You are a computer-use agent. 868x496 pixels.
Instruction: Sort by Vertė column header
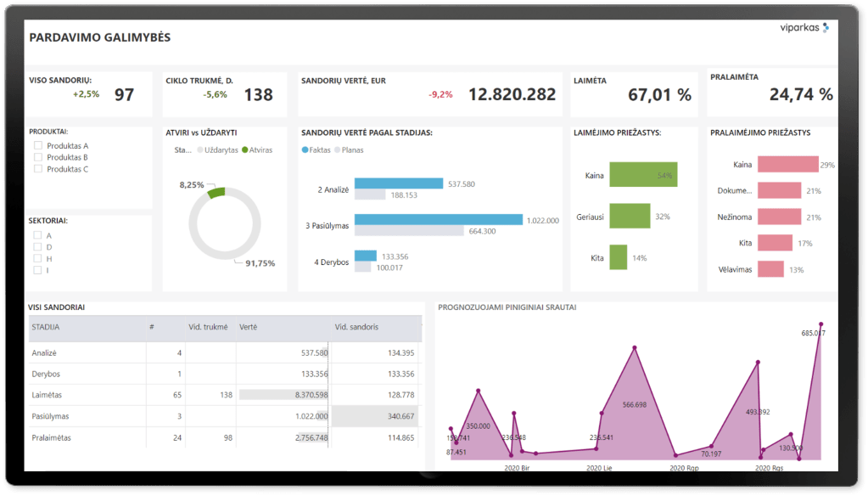pyautogui.click(x=249, y=326)
